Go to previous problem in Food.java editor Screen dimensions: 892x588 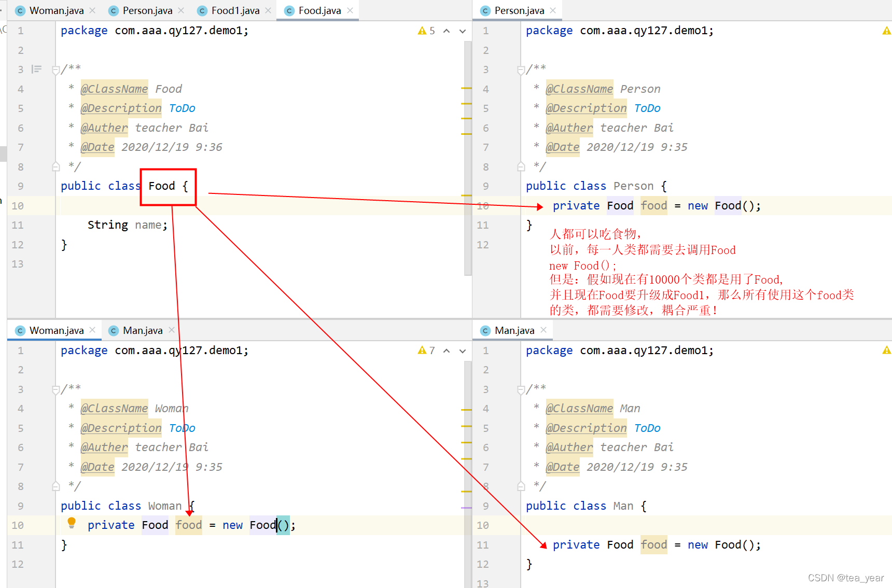coord(447,31)
